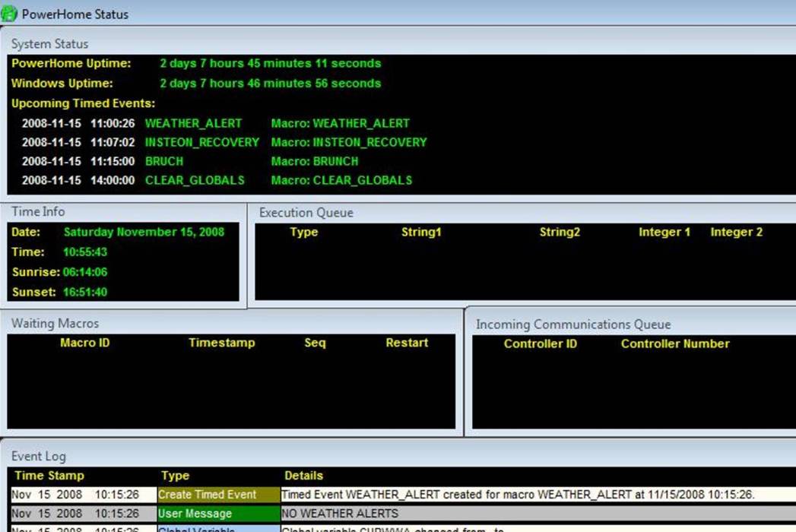Click the Windows Uptime label
Image resolution: width=796 pixels, height=532 pixels.
tap(62, 84)
